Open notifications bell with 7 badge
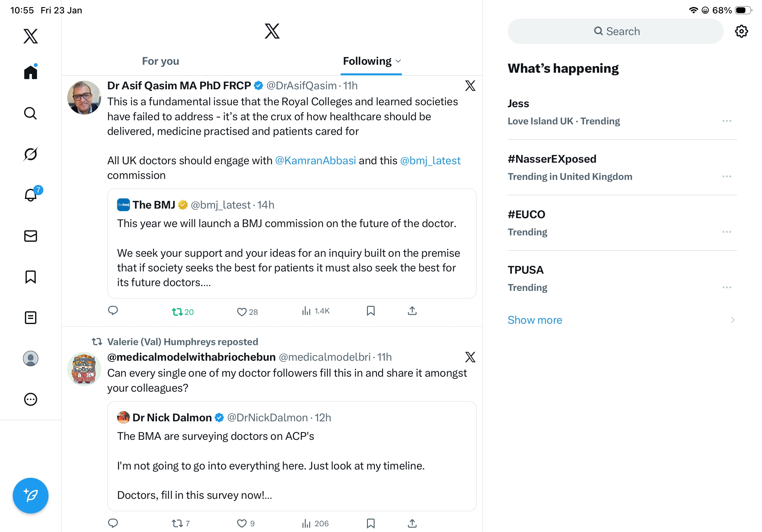 31,195
